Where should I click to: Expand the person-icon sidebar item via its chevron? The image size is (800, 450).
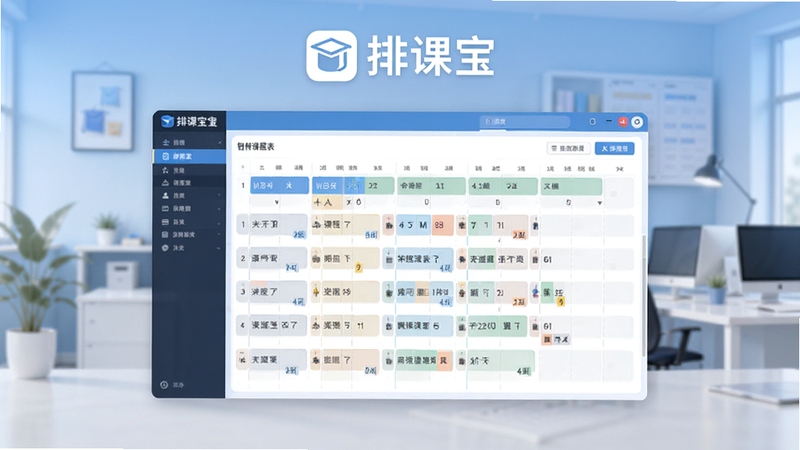(219, 195)
